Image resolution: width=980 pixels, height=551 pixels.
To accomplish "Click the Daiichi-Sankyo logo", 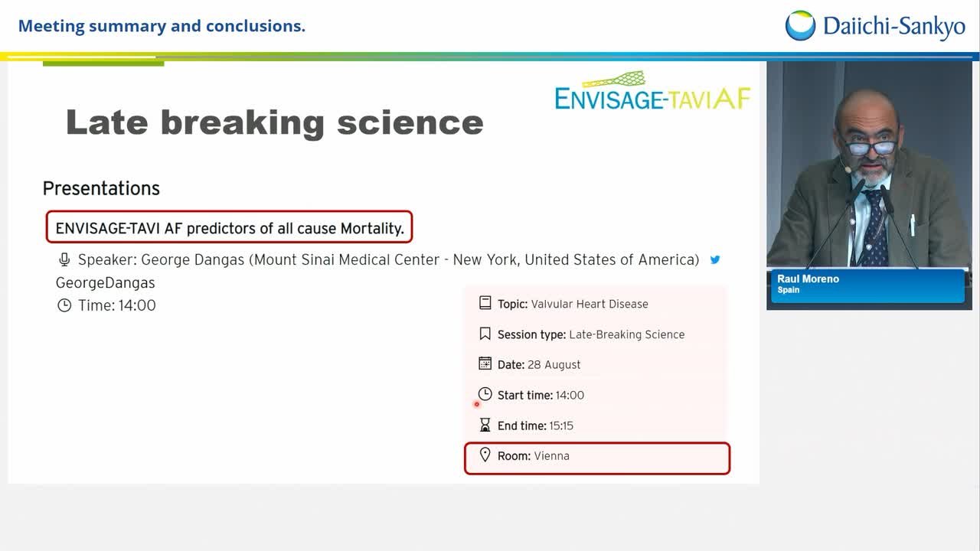I will tap(875, 26).
